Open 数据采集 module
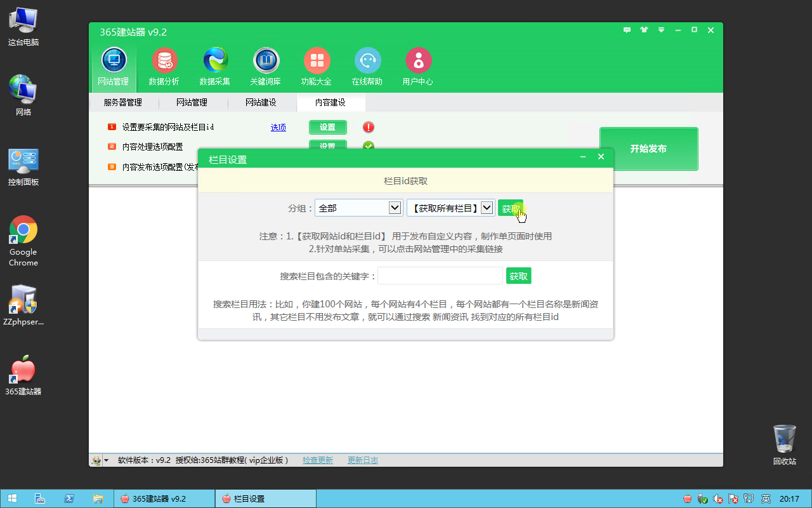This screenshot has width=812, height=508. coord(215,66)
